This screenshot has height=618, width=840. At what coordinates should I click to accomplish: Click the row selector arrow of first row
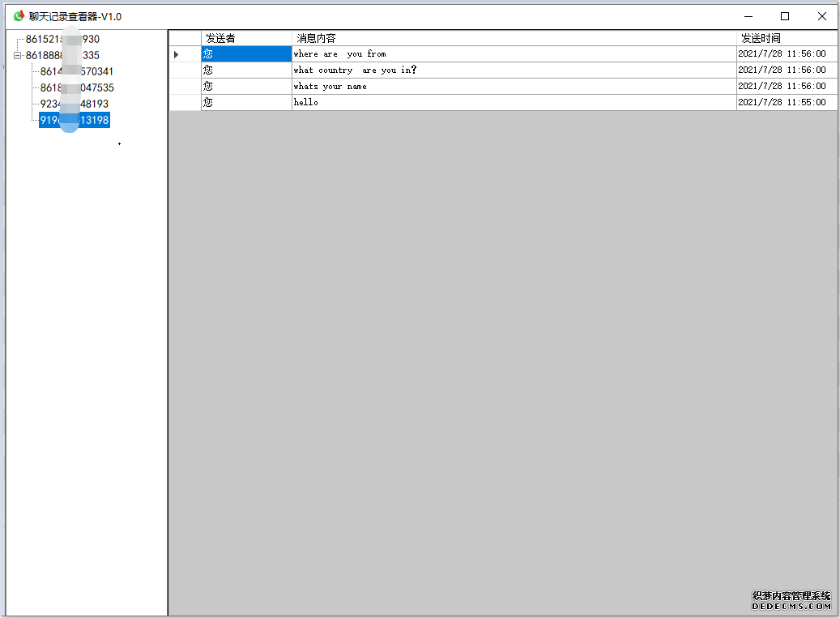(x=185, y=54)
